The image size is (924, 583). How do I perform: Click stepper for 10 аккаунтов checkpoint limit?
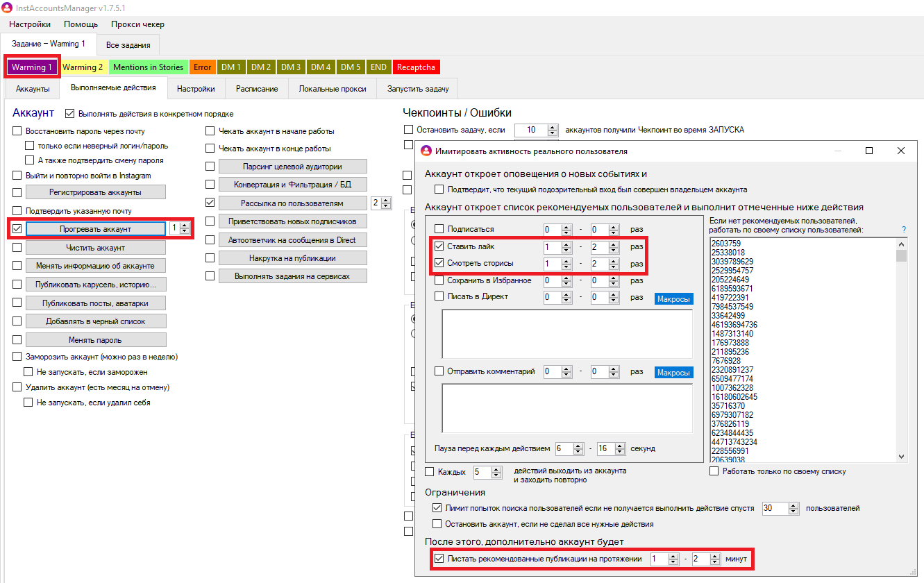click(x=553, y=130)
